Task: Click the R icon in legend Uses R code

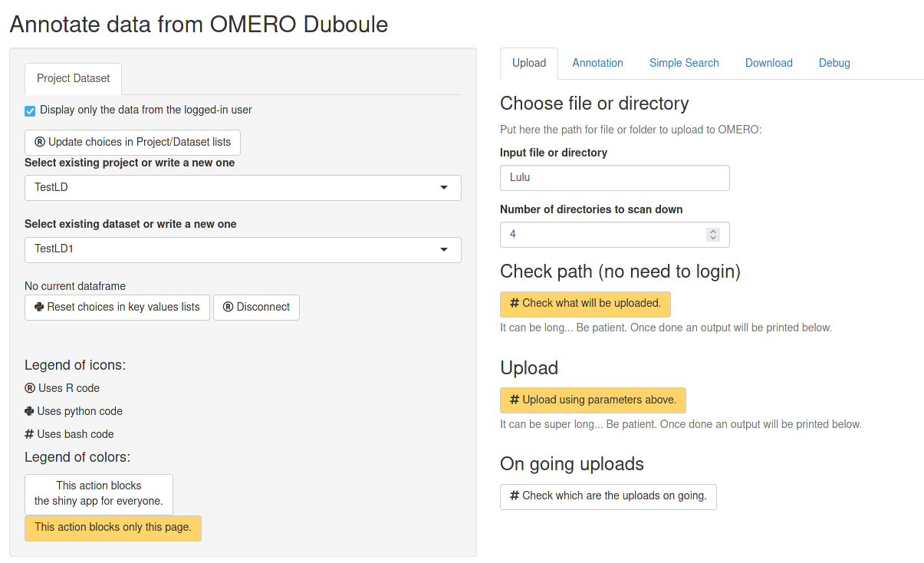Action: coord(30,388)
